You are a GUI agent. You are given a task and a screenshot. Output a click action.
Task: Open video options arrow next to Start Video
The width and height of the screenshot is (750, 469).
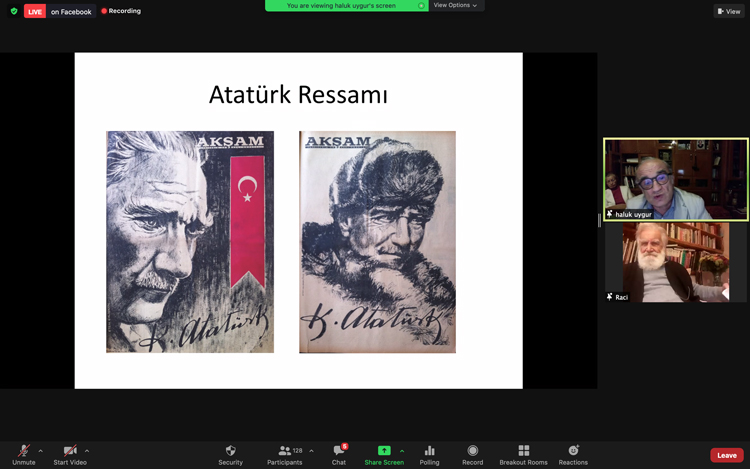tap(87, 451)
